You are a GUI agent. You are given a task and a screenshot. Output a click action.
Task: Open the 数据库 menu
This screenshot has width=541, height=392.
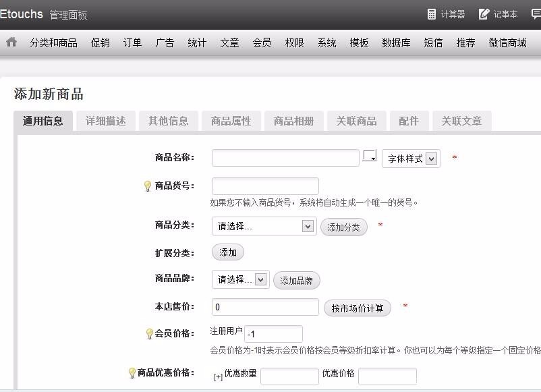(395, 41)
